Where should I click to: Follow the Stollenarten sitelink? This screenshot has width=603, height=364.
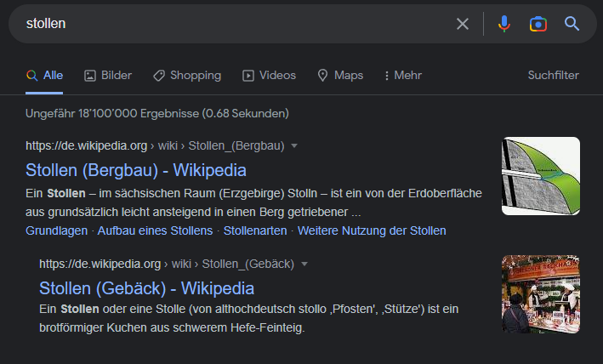point(255,230)
